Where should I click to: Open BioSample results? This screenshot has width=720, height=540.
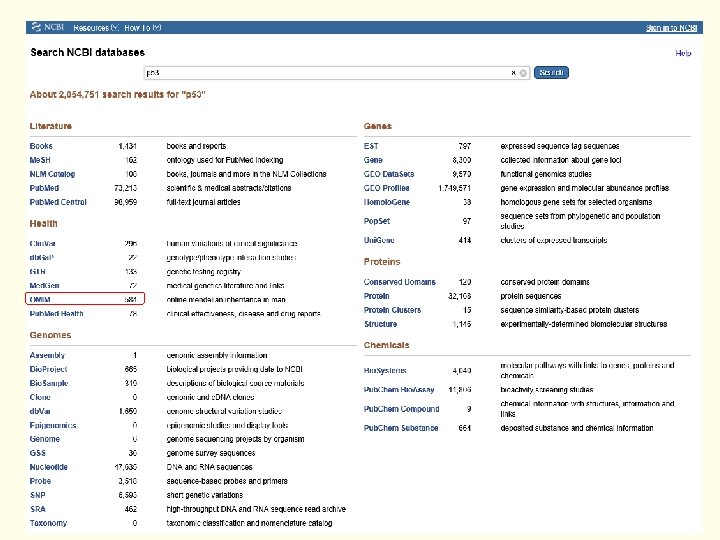point(49,383)
